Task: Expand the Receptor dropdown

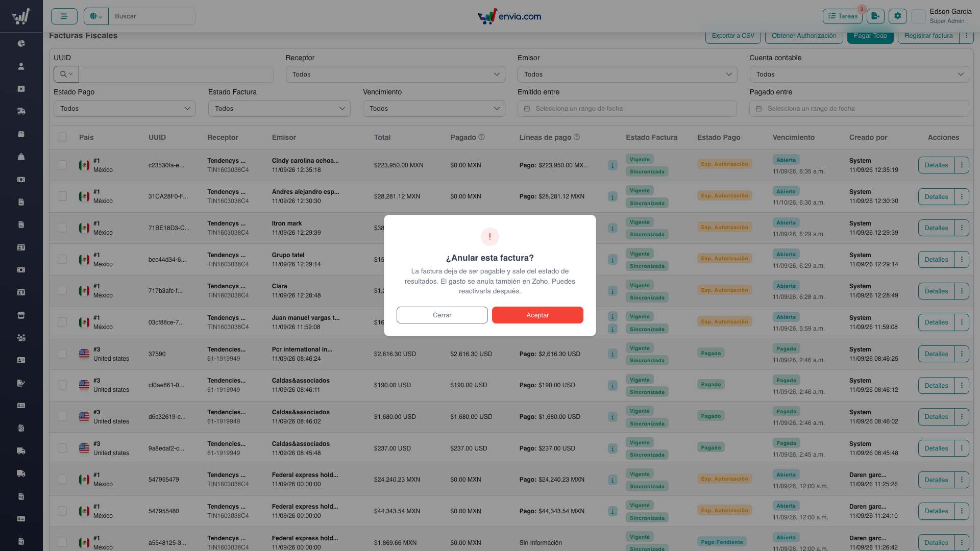Action: (x=395, y=74)
